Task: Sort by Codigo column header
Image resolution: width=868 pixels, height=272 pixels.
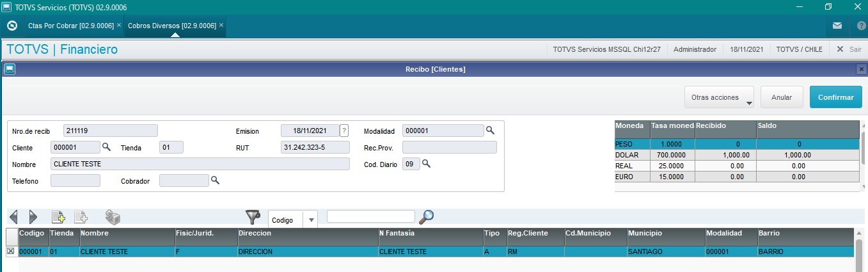Action: [33, 236]
